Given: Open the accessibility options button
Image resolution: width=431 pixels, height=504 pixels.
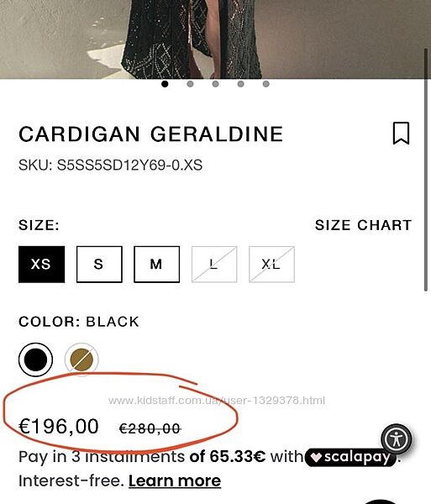Looking at the screenshot, I should pos(397,438).
